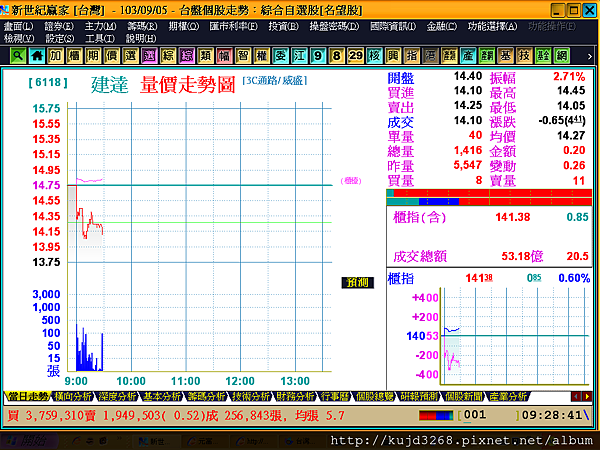Switch to the 財務分析 tab
Screen dimensions: 600x450
point(295,396)
